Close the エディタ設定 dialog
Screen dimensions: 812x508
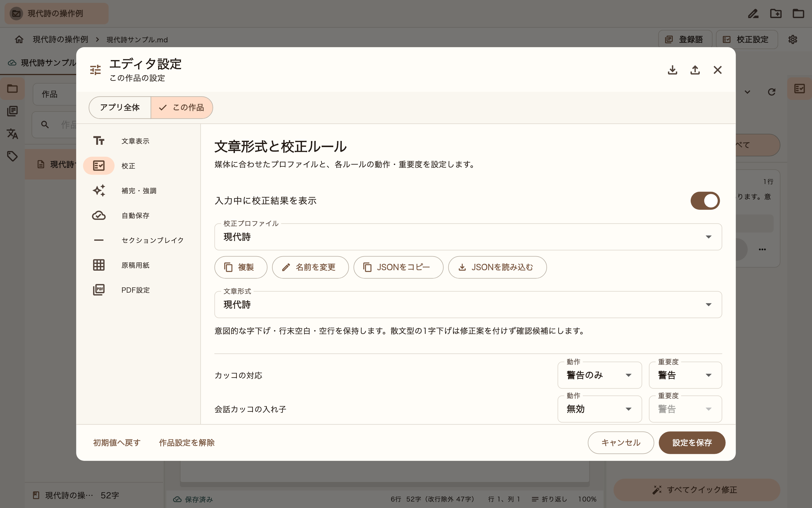click(x=717, y=70)
